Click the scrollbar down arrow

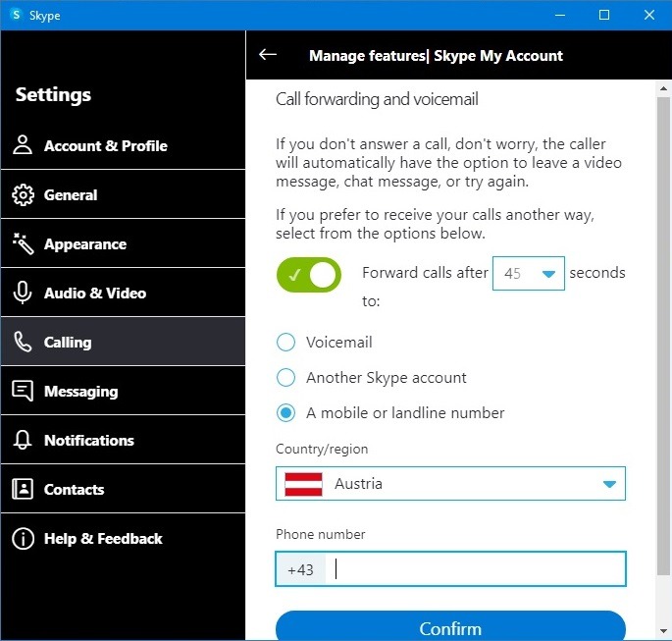click(663, 631)
